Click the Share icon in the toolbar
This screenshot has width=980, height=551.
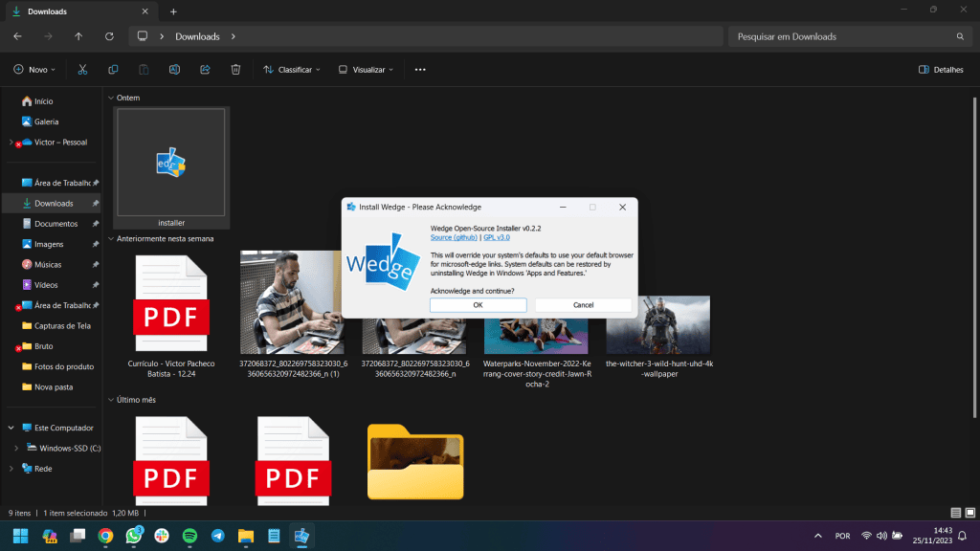pos(205,69)
